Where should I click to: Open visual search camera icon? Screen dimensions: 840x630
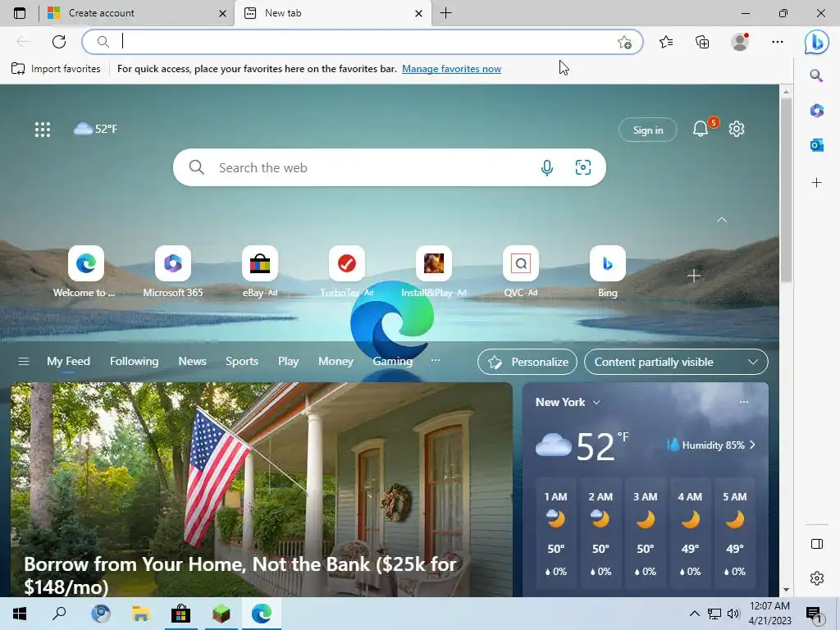click(x=583, y=167)
